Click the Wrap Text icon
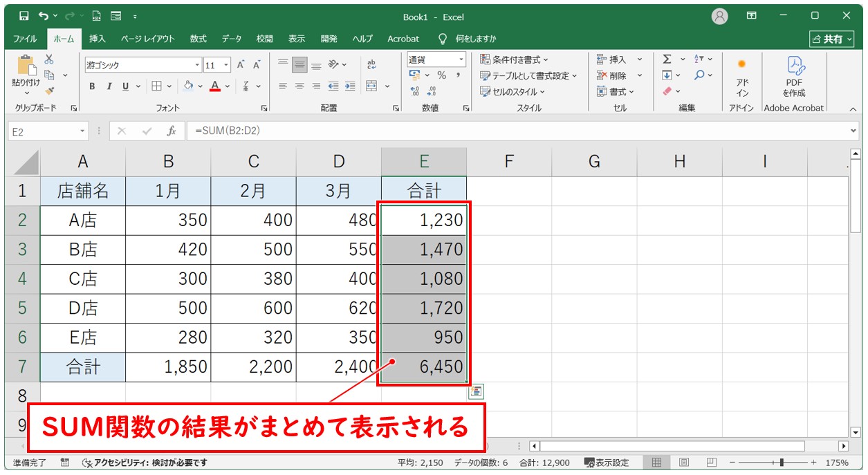 tap(371, 65)
